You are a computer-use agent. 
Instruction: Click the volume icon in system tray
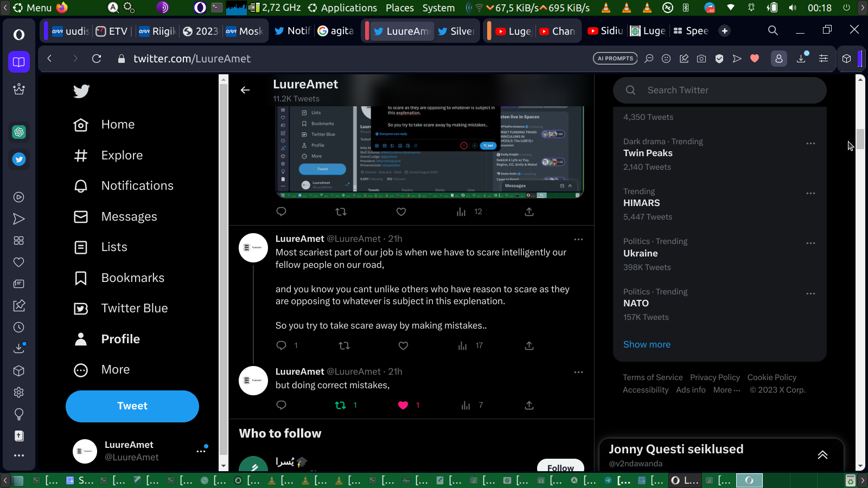[793, 8]
